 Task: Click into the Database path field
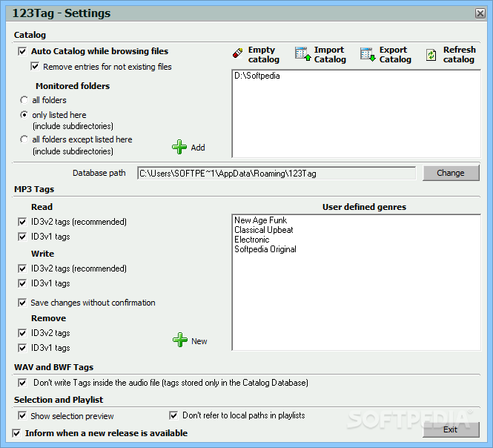(277, 174)
